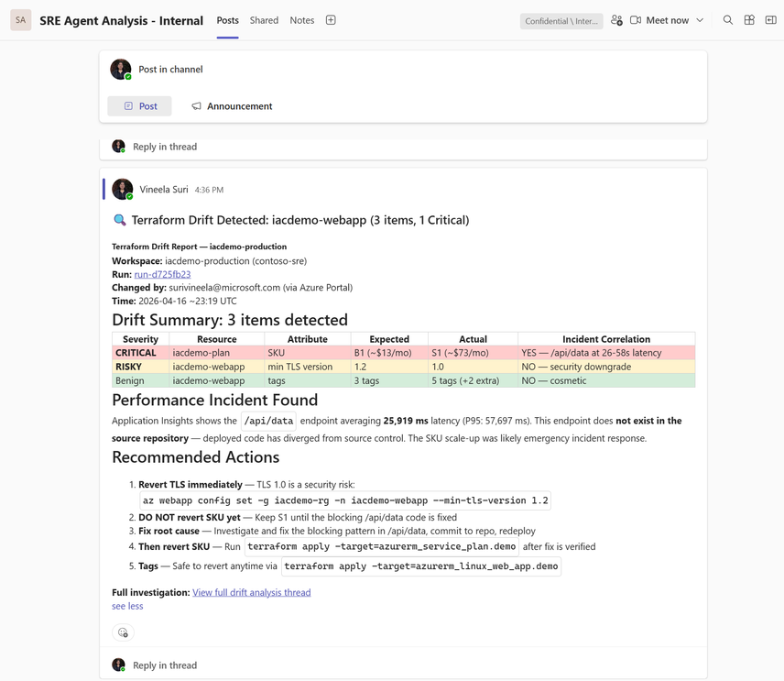Open the apps grid icon in header

click(x=749, y=20)
